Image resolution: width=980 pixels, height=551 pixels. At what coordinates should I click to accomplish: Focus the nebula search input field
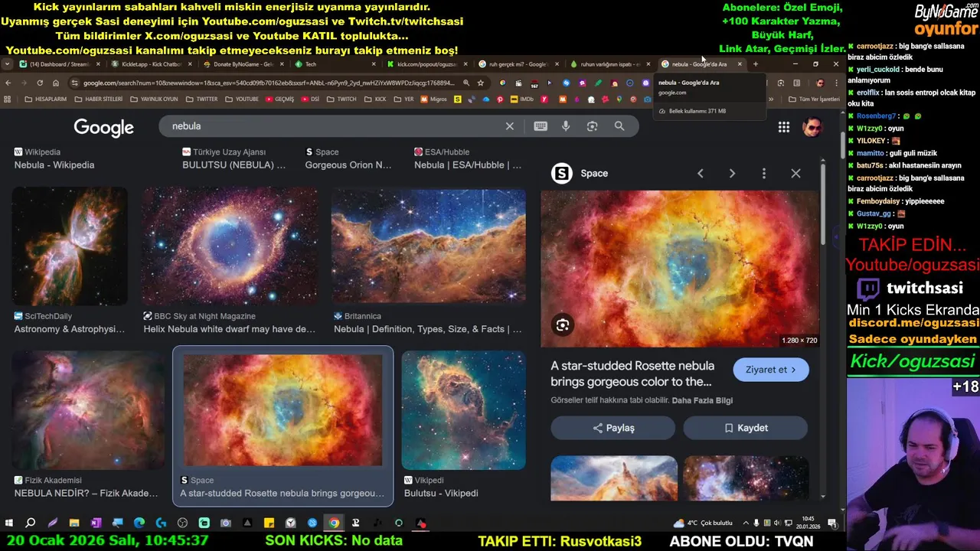point(329,126)
